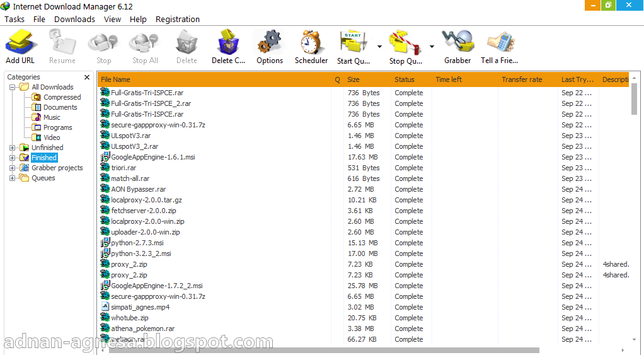Sort by the Status column header
644x355 pixels.
(x=411, y=79)
